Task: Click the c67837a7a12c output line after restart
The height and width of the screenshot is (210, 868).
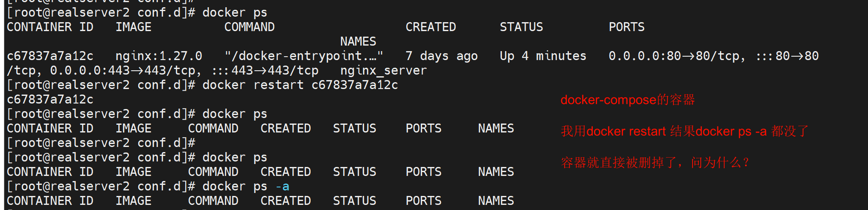Action: point(50,100)
